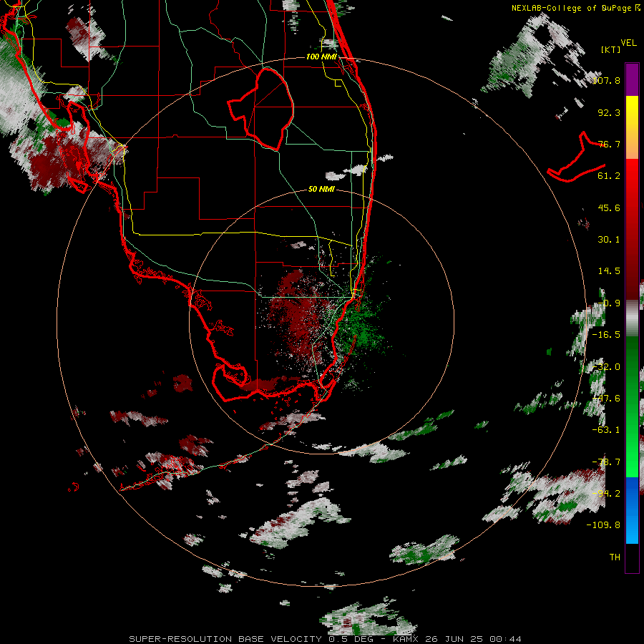This screenshot has height=644, width=644.
Task: Click the -94.2 legend value
Action: 606,493
